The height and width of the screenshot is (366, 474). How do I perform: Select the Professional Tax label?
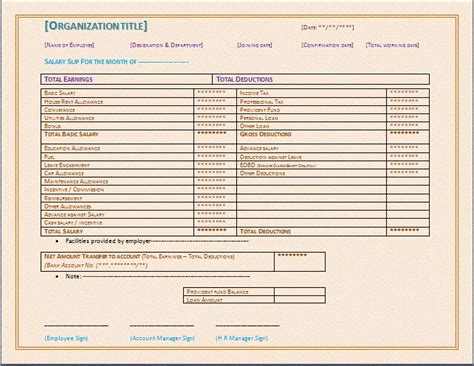[261, 102]
